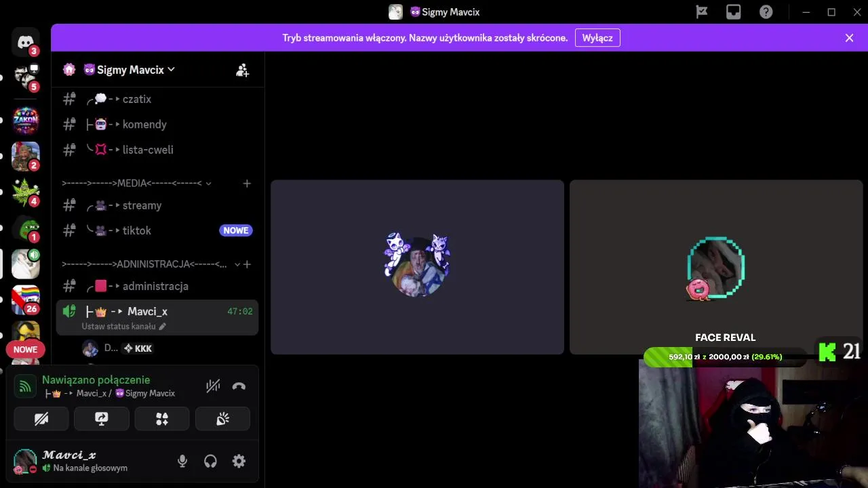Open the help question mark icon

pyautogui.click(x=766, y=12)
